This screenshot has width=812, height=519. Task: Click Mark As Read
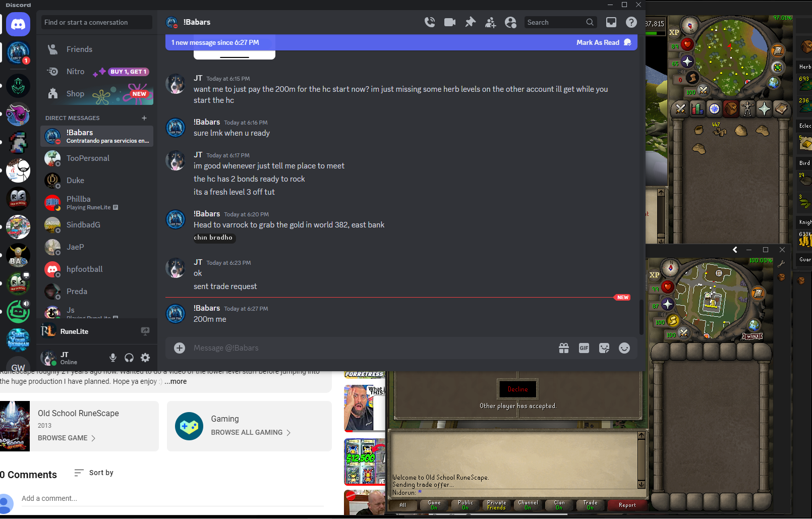[604, 42]
